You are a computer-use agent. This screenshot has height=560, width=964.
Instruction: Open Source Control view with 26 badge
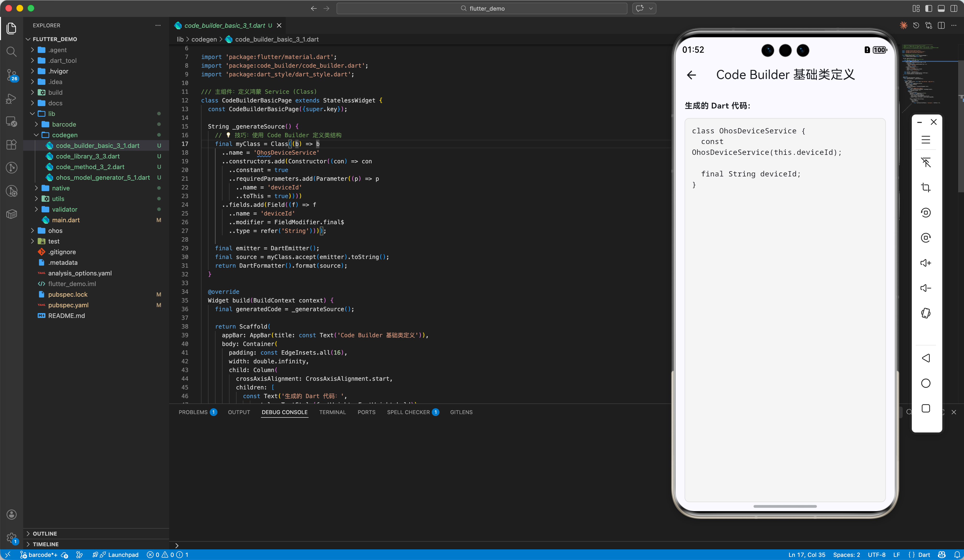pyautogui.click(x=12, y=75)
